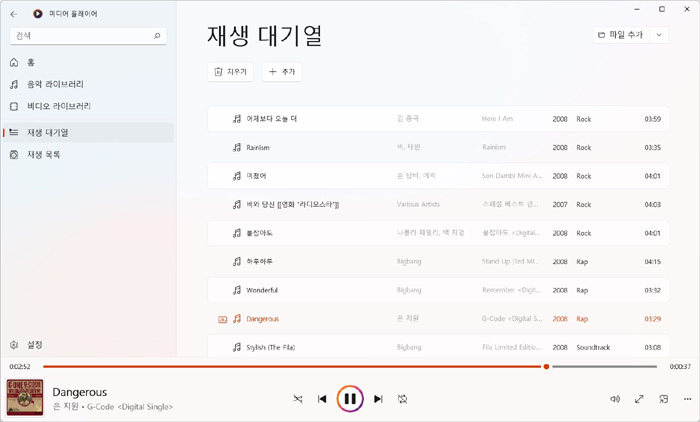Select the 하루하루 track
The width and height of the screenshot is (700, 422).
tap(438, 262)
